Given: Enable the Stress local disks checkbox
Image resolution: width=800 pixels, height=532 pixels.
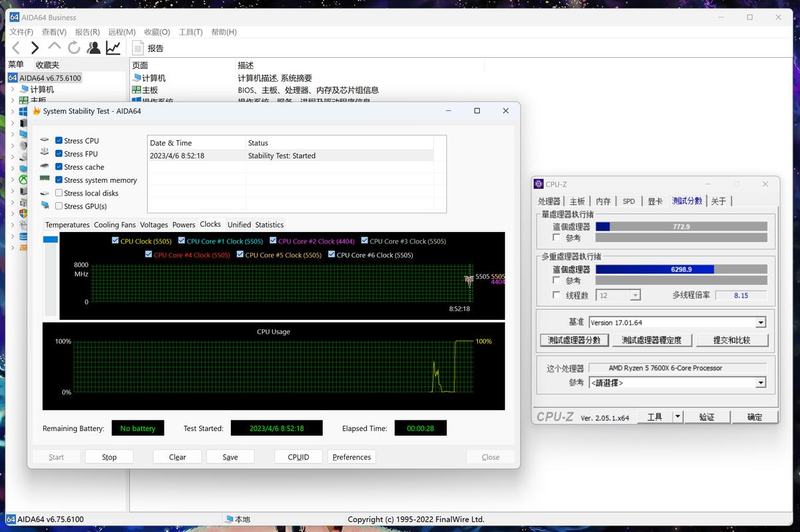Looking at the screenshot, I should coord(59,193).
